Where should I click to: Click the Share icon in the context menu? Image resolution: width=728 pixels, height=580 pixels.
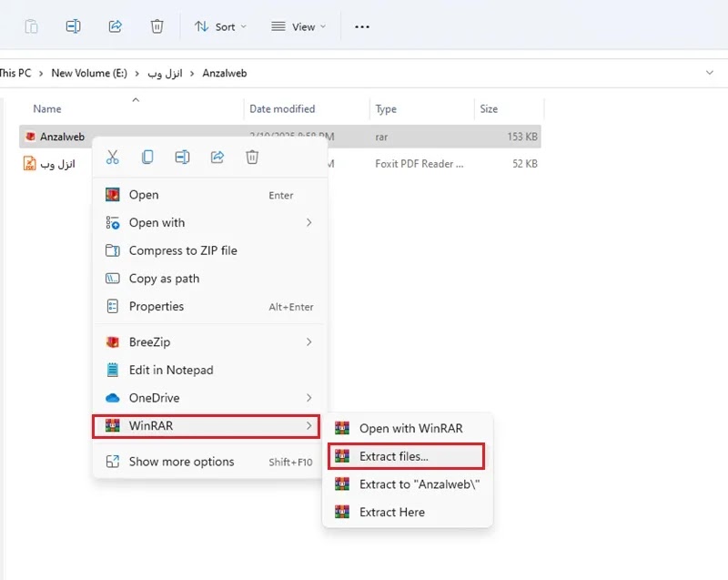(217, 157)
